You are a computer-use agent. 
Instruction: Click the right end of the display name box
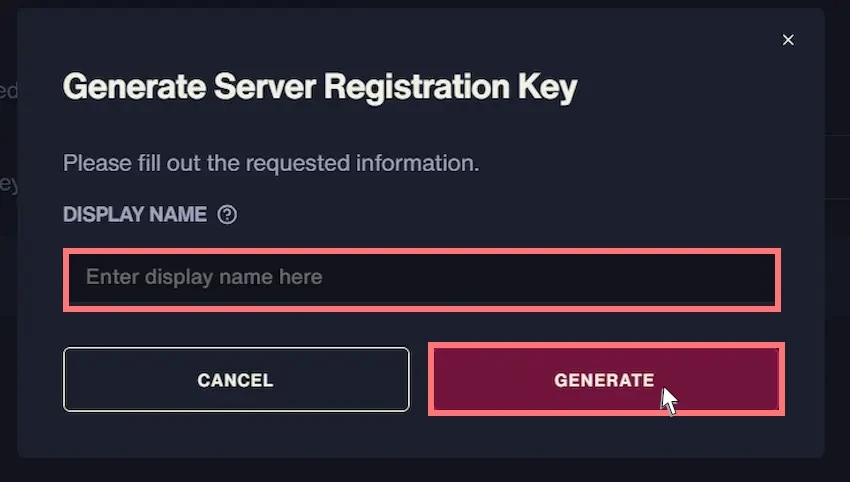click(x=759, y=279)
